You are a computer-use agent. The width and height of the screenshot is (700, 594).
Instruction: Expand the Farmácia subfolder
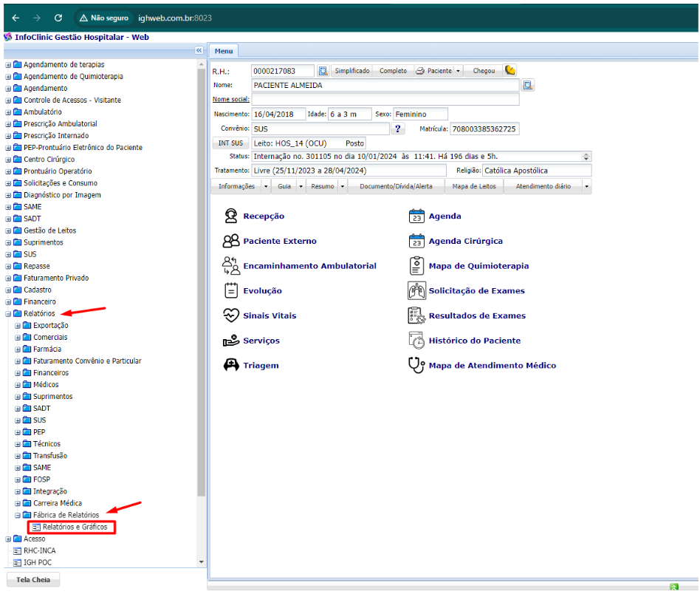(x=18, y=349)
